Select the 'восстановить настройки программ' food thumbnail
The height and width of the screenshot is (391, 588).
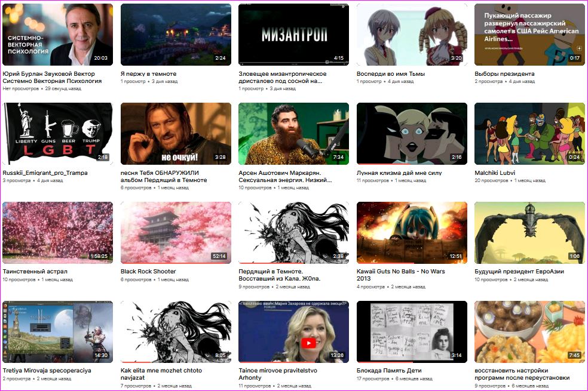[x=529, y=332]
